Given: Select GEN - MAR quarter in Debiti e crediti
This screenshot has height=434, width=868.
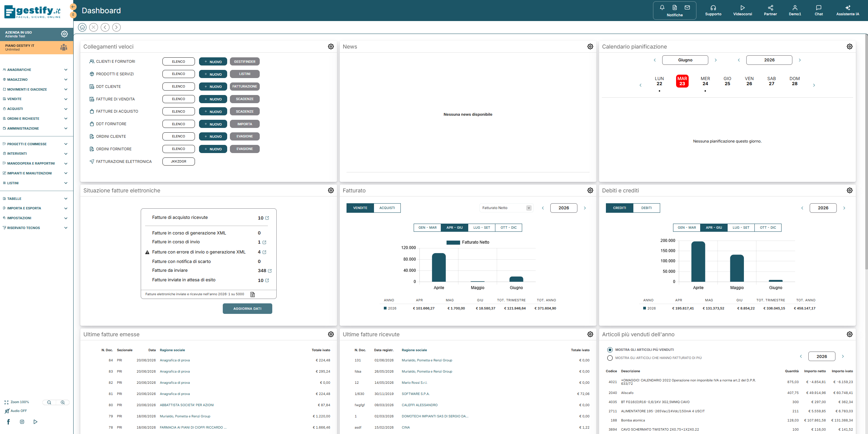Looking at the screenshot, I should pyautogui.click(x=687, y=228).
